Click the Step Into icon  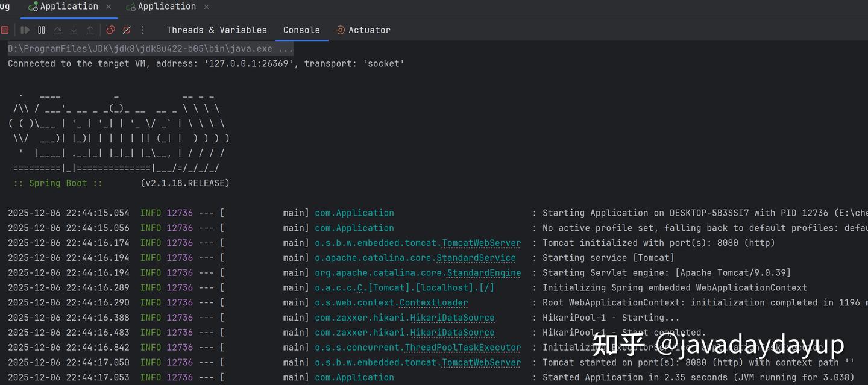coord(74,30)
